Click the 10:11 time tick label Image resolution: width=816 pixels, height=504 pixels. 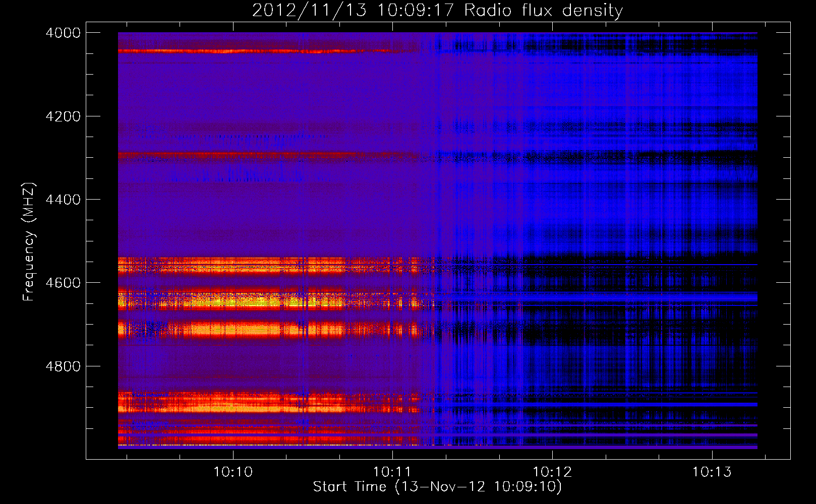(392, 472)
